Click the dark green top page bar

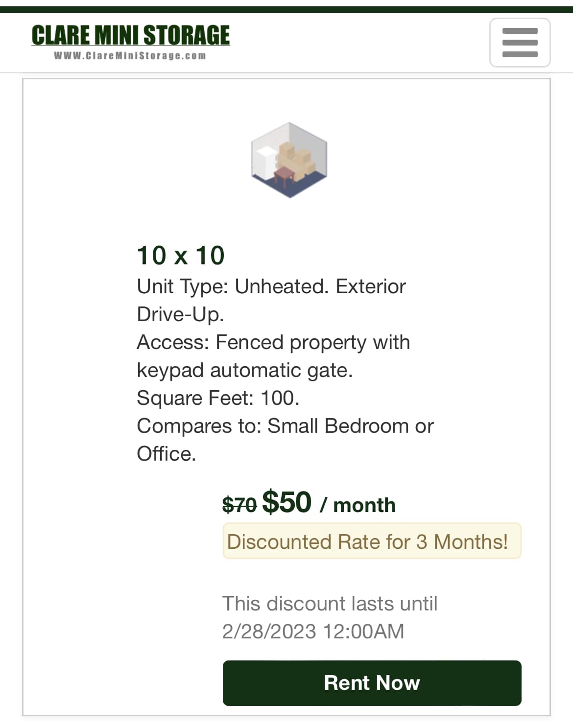click(x=286, y=9)
